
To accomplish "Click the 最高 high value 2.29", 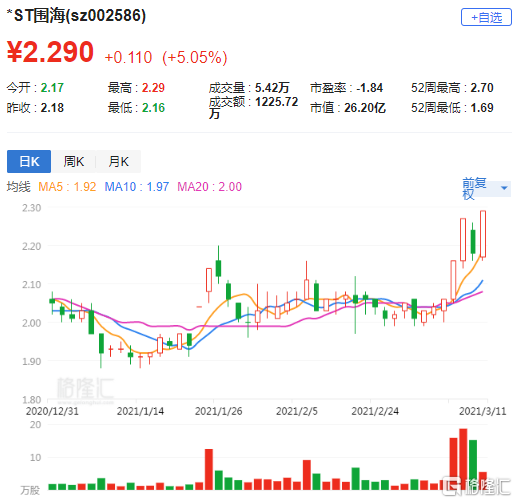I will coord(153,88).
